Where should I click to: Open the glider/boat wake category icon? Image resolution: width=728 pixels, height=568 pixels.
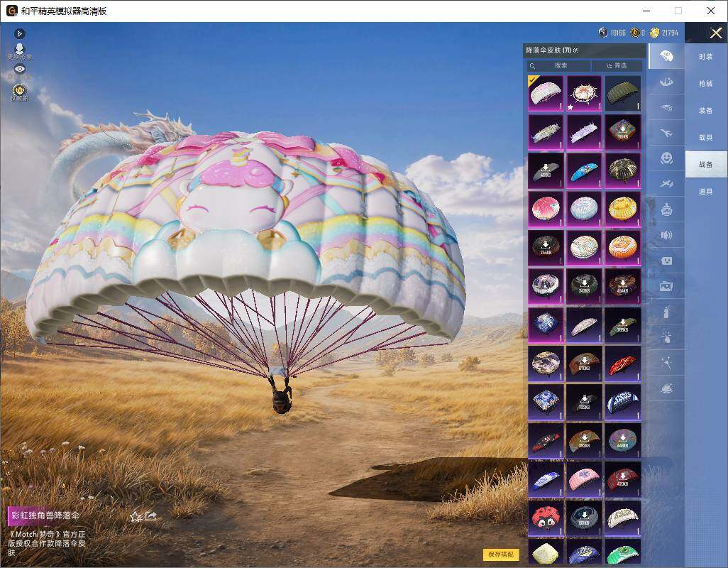coord(667,82)
